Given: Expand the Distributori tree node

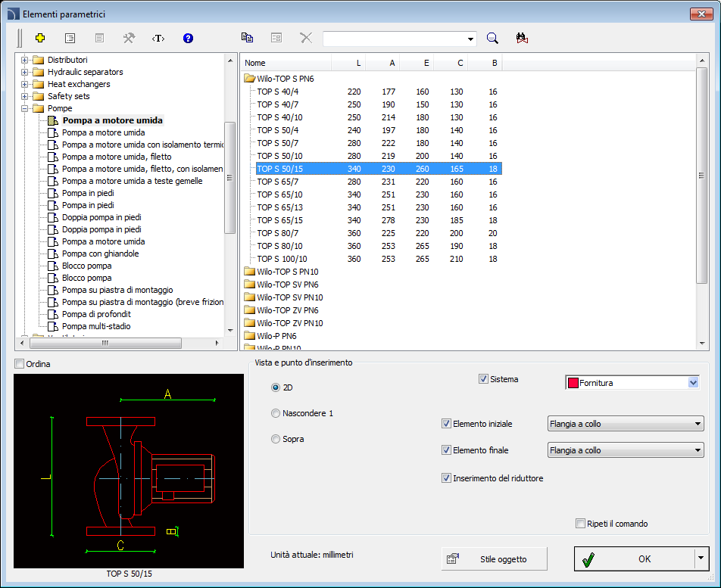Looking at the screenshot, I should coord(25,60).
